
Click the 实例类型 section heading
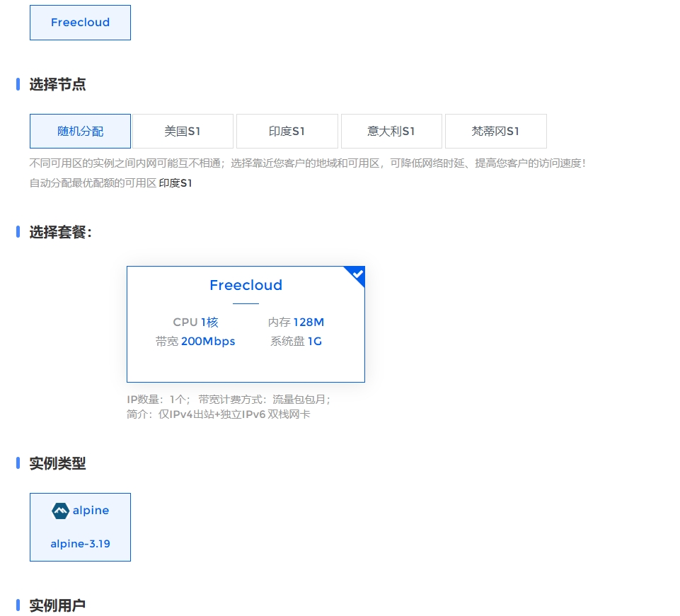click(x=58, y=463)
